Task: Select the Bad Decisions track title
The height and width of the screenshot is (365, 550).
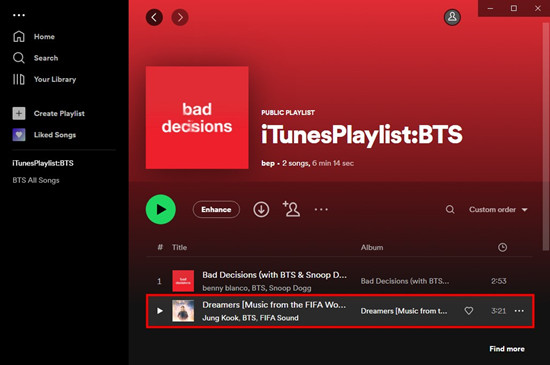Action: (x=274, y=275)
